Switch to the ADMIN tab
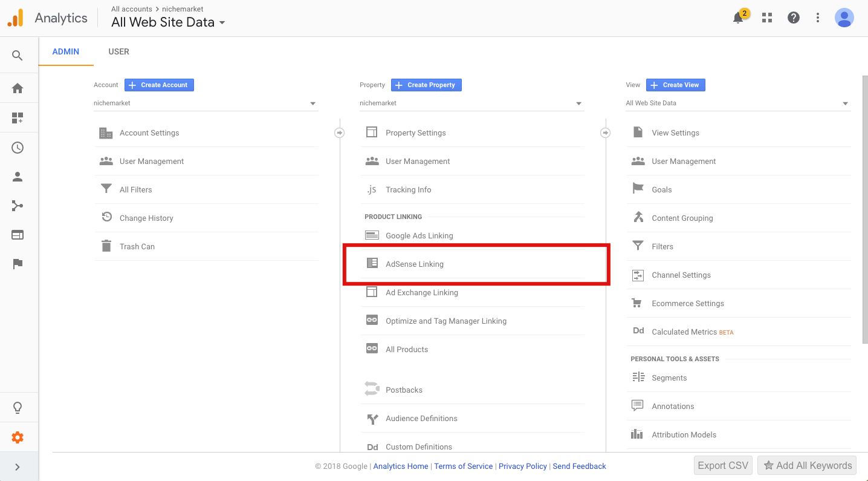The image size is (868, 481). click(x=66, y=51)
